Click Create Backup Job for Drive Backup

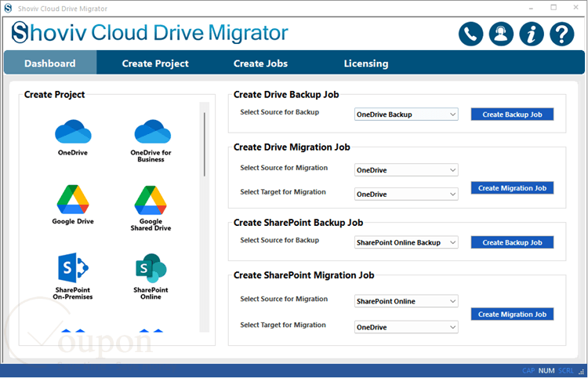click(x=512, y=114)
